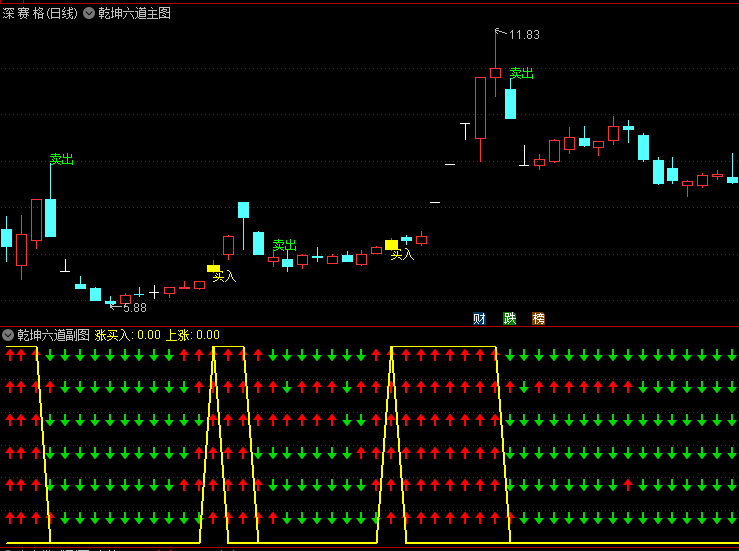Image resolution: width=739 pixels, height=551 pixels.
Task: Select the 深赛格(日线) chart title
Action: [x=40, y=13]
